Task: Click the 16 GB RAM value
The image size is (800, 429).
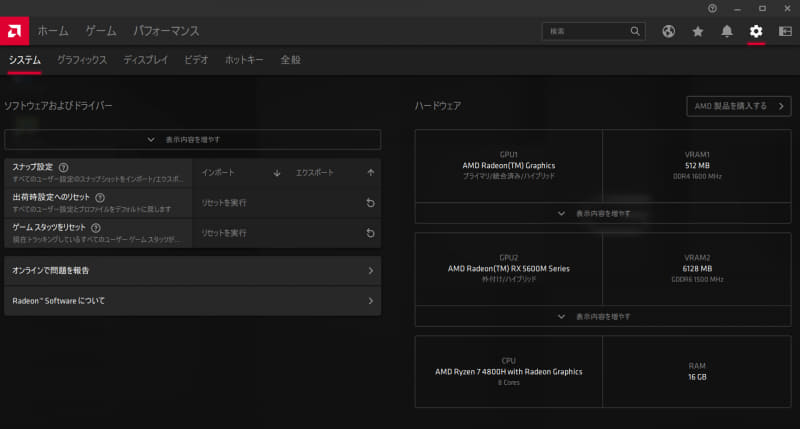Action: [697, 377]
